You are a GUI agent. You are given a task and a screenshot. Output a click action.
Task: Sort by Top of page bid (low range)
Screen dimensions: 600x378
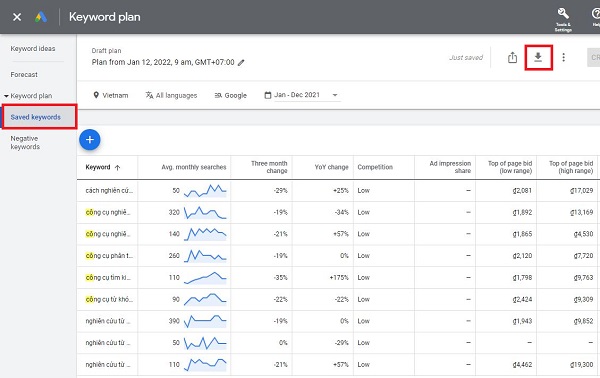(x=510, y=167)
